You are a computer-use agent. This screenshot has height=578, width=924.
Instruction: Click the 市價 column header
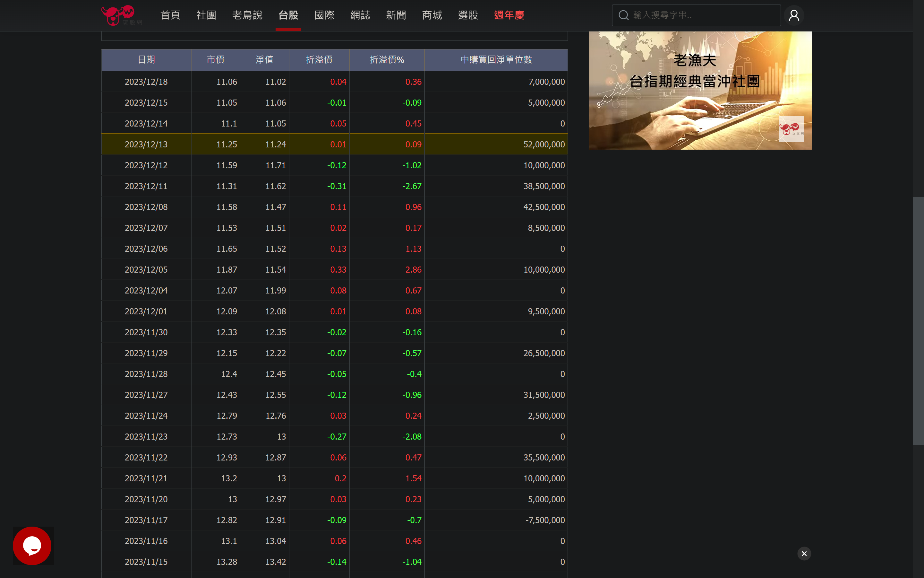click(x=215, y=60)
